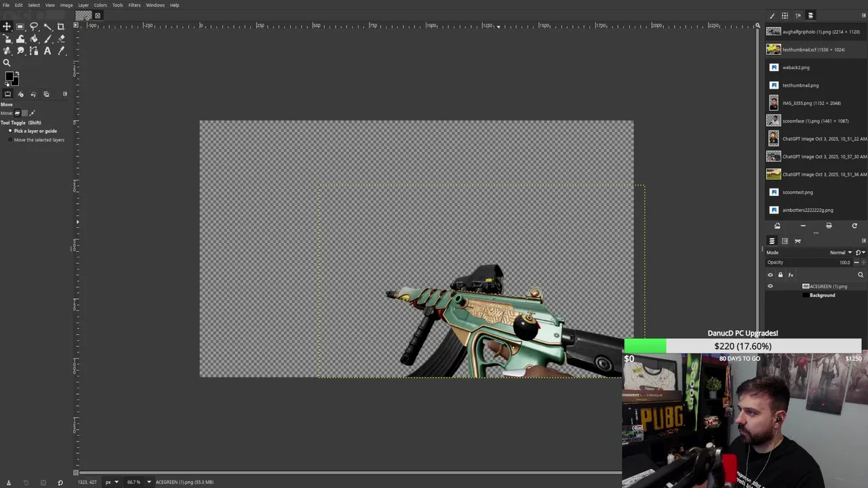Image resolution: width=868 pixels, height=488 pixels.
Task: Select the Rectangle Select tool
Action: [x=20, y=26]
